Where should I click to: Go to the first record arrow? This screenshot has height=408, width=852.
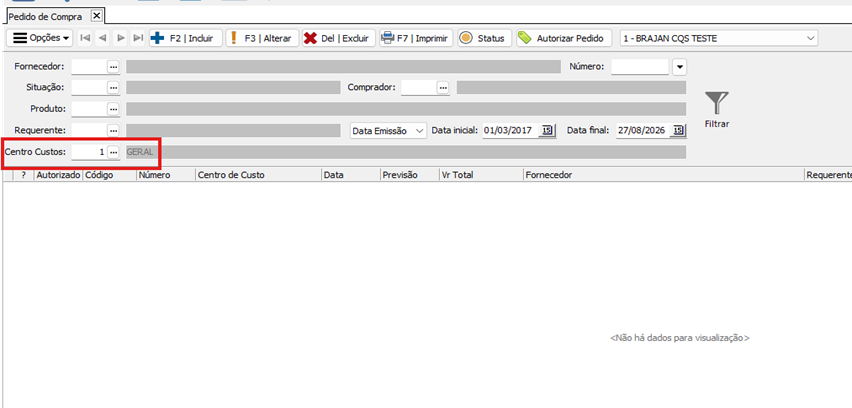coord(85,38)
